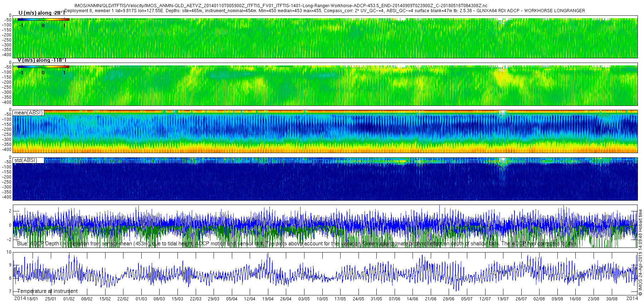Click the '17/05' date tick label

click(340, 299)
